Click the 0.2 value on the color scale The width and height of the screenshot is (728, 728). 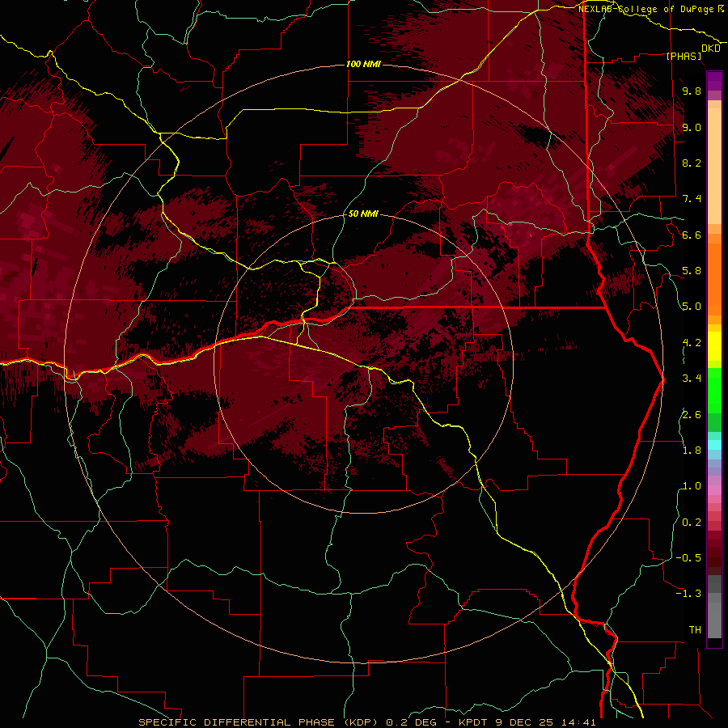[692, 523]
